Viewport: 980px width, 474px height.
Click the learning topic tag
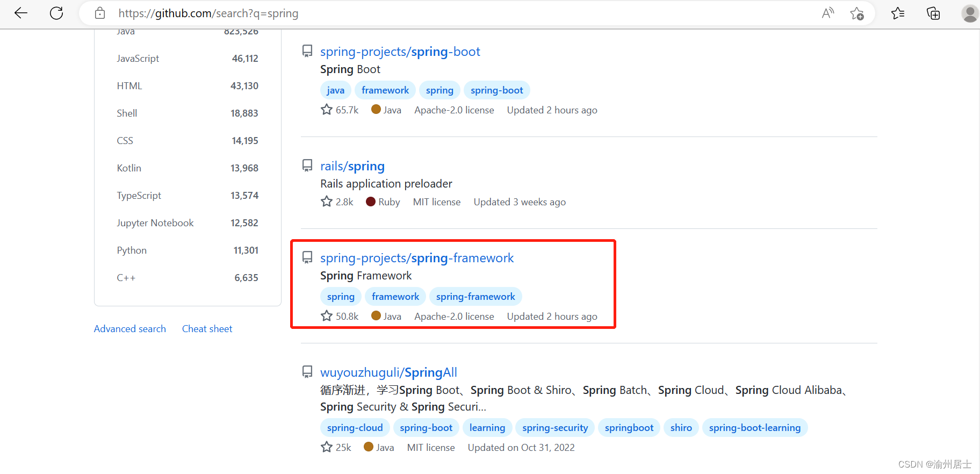[x=487, y=428]
